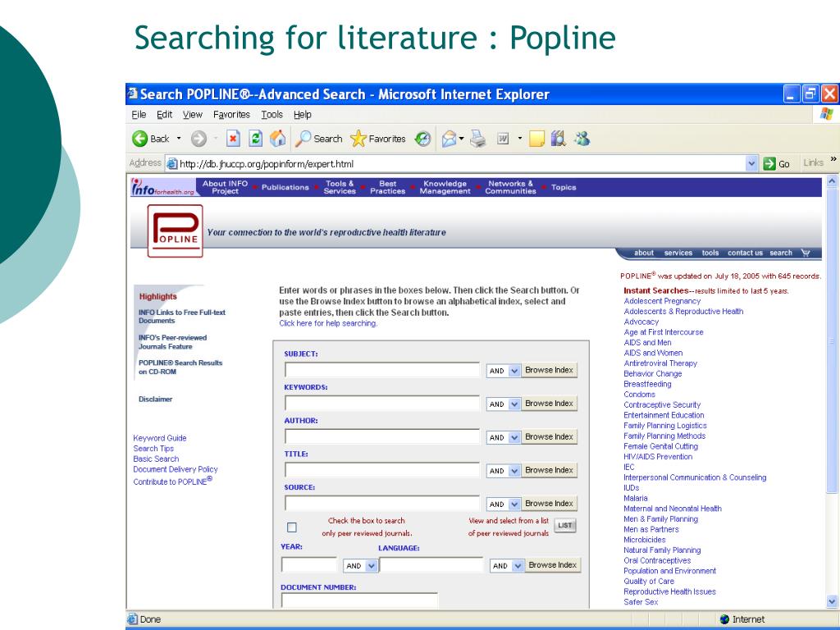Viewport: 840px width, 630px height.
Task: Click the Forward arrow icon in toolbar
Action: pos(199,139)
